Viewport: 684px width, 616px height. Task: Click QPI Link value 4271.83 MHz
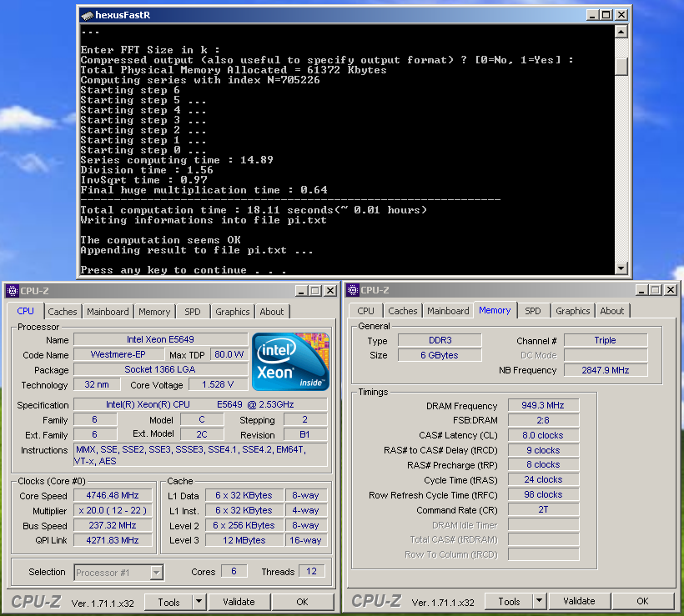click(113, 540)
